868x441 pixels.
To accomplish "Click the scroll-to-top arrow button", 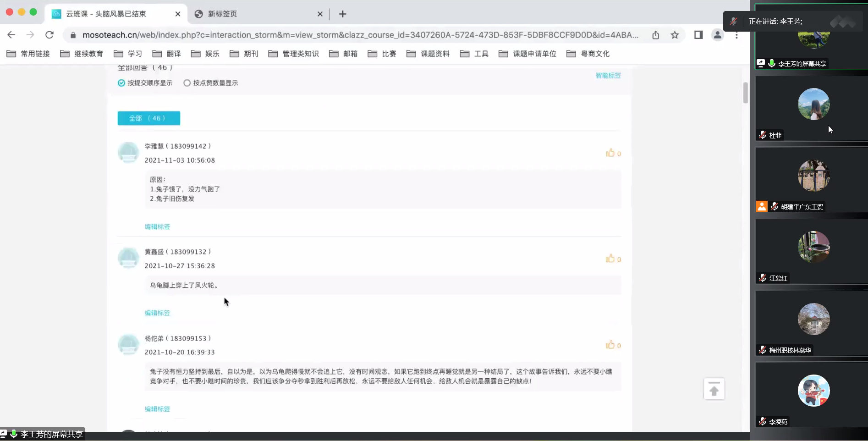I will pyautogui.click(x=714, y=389).
